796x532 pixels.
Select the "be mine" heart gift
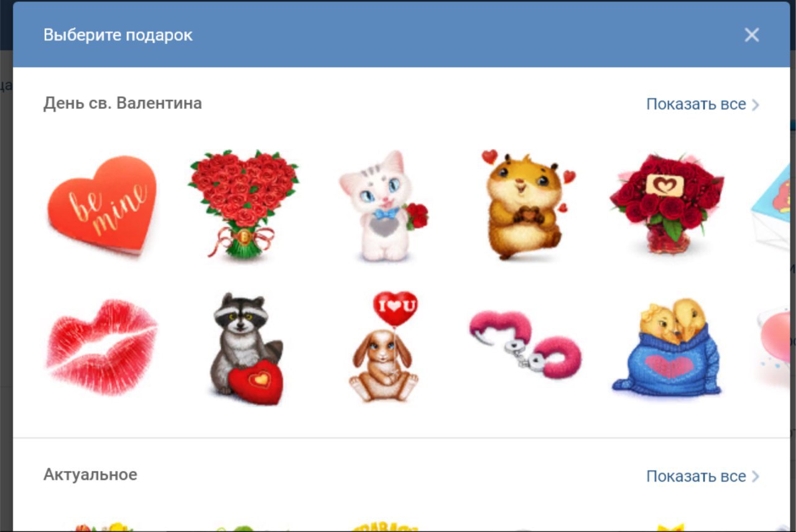(102, 205)
